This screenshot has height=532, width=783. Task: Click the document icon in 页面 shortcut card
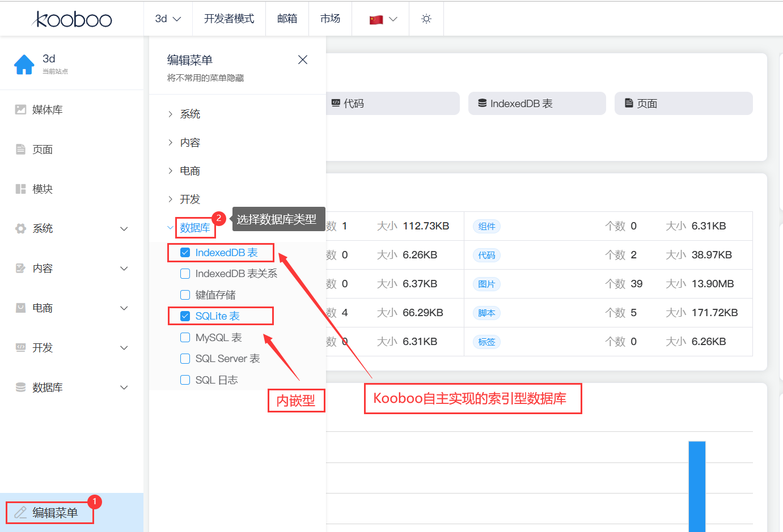coord(629,103)
